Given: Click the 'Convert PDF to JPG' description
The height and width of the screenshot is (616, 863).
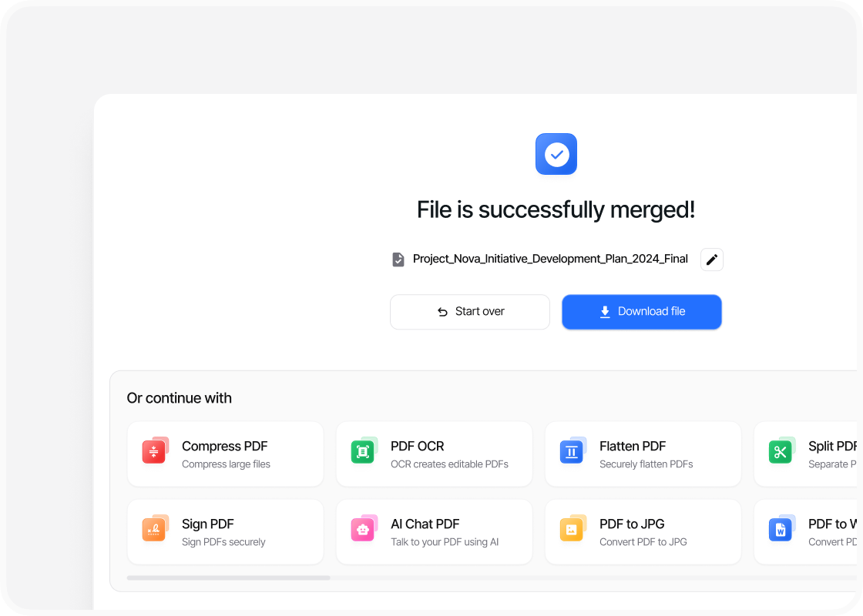Looking at the screenshot, I should [x=643, y=542].
